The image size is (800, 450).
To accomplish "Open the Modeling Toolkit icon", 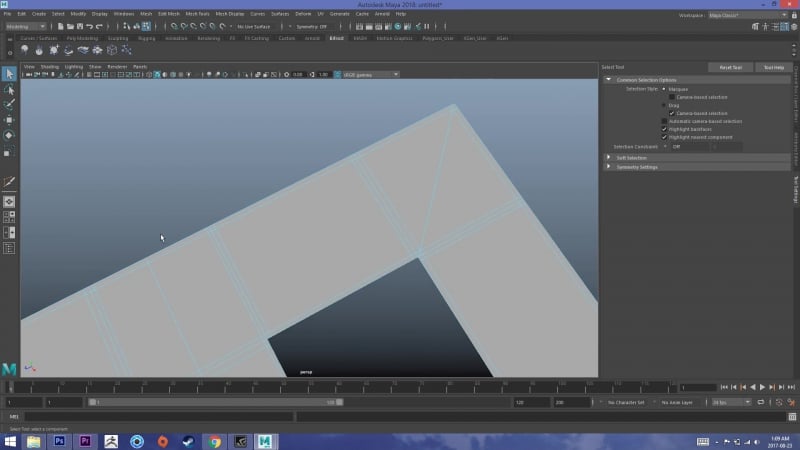I will (756, 27).
